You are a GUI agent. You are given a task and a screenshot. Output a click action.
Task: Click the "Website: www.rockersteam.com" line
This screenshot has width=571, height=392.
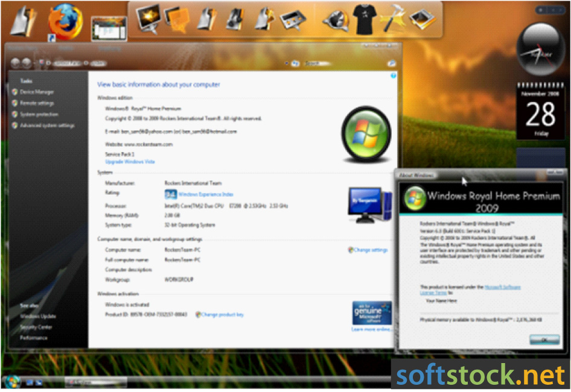coord(139,145)
